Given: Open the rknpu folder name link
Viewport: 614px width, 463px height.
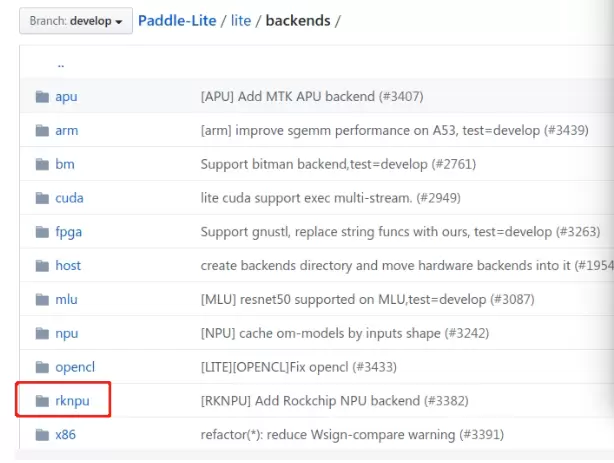Looking at the screenshot, I should tap(73, 401).
